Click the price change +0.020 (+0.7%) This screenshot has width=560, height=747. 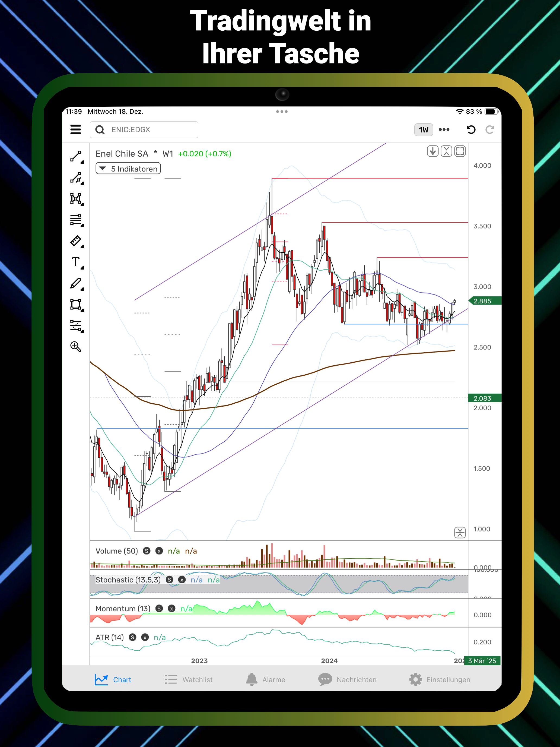[x=205, y=154]
